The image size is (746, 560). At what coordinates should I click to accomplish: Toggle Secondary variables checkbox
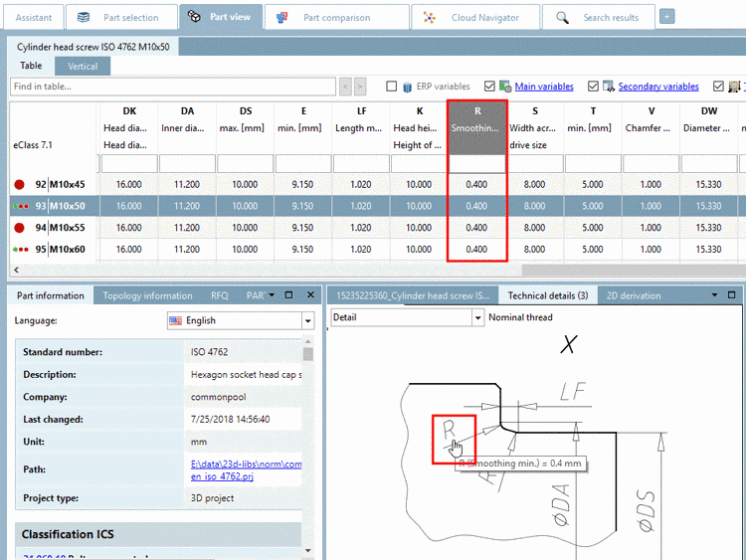click(x=593, y=87)
